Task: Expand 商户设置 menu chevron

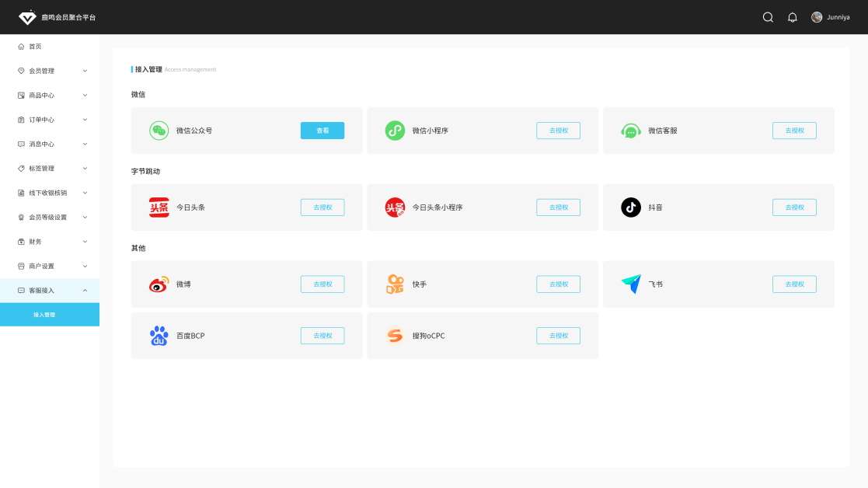Action: click(x=85, y=266)
